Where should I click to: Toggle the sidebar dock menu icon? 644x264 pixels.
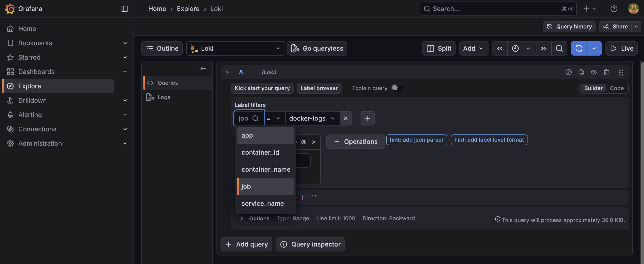point(125,9)
